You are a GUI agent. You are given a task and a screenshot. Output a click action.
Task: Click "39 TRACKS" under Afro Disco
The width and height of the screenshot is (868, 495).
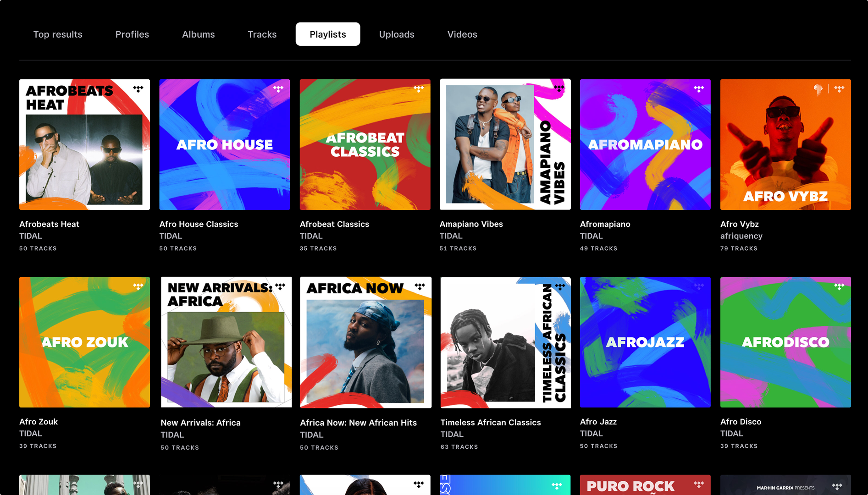pos(739,446)
